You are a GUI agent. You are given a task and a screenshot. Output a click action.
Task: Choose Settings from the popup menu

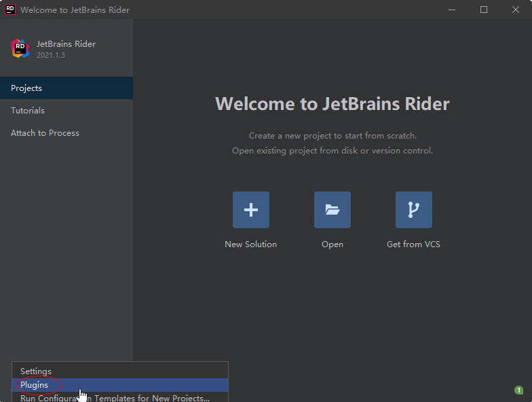(120, 371)
